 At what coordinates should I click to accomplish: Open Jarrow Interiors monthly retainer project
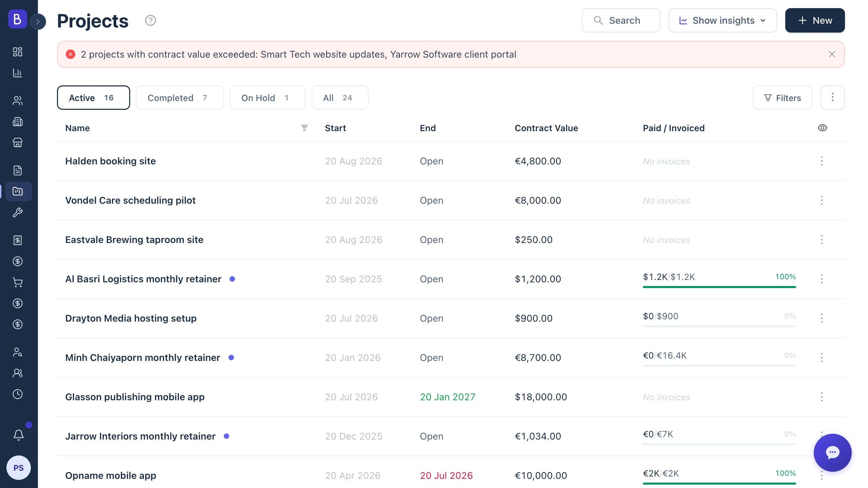tap(140, 436)
